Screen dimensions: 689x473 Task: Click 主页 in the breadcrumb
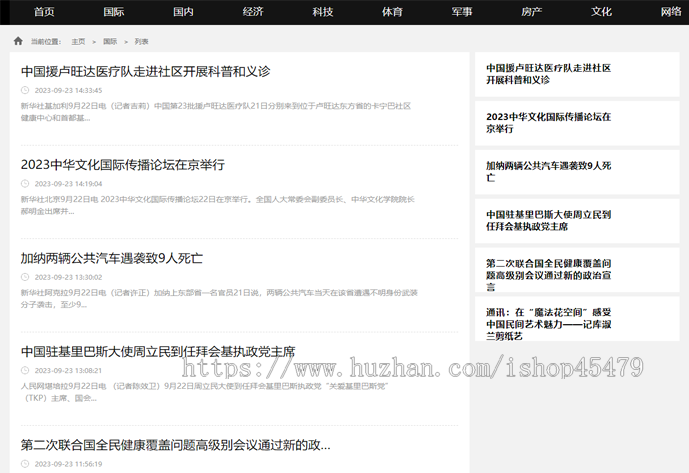tap(78, 41)
